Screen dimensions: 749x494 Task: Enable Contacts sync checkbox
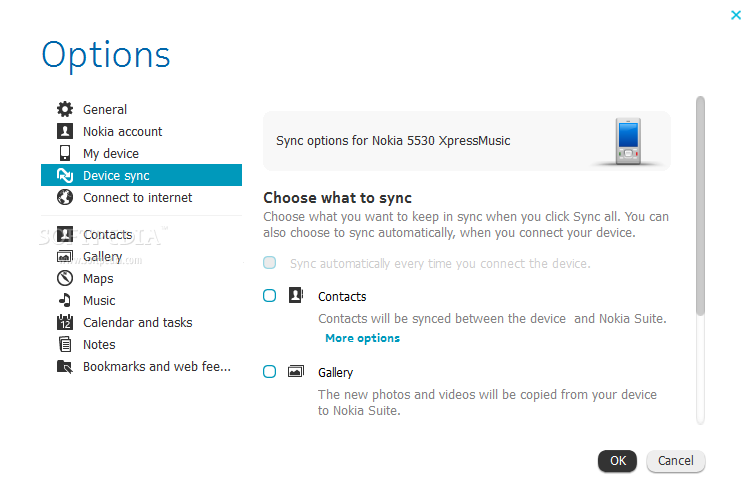[x=269, y=296]
